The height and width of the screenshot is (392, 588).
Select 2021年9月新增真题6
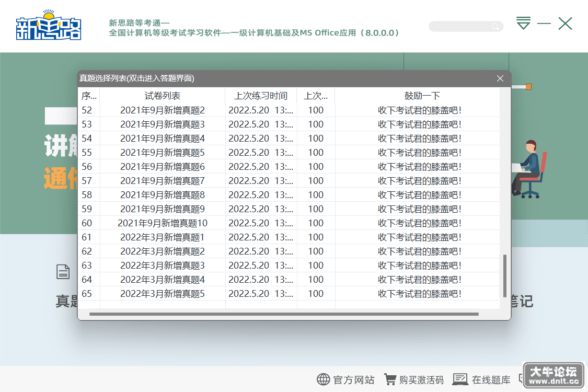[163, 167]
